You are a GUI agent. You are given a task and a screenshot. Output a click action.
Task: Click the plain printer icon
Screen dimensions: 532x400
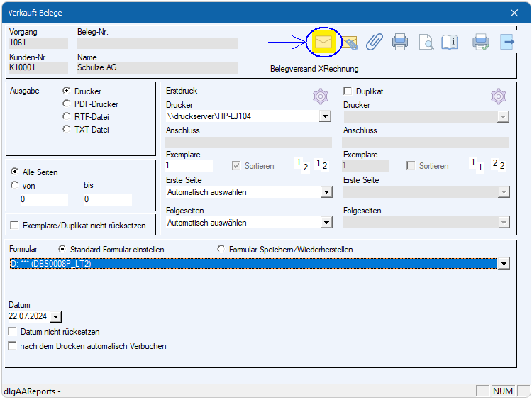pos(400,43)
